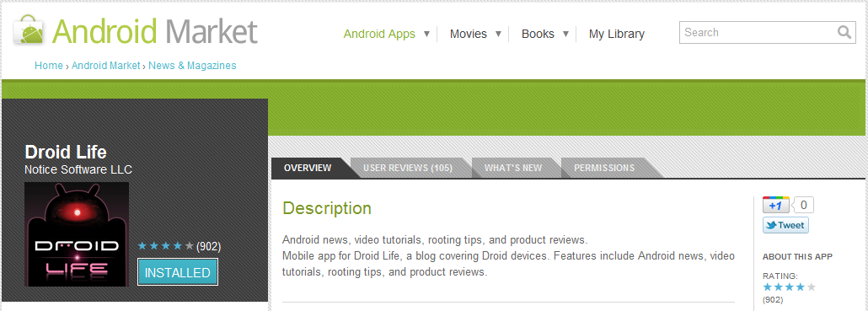The image size is (868, 311).
Task: Click the stars under RATING in sidebar
Action: point(789,287)
